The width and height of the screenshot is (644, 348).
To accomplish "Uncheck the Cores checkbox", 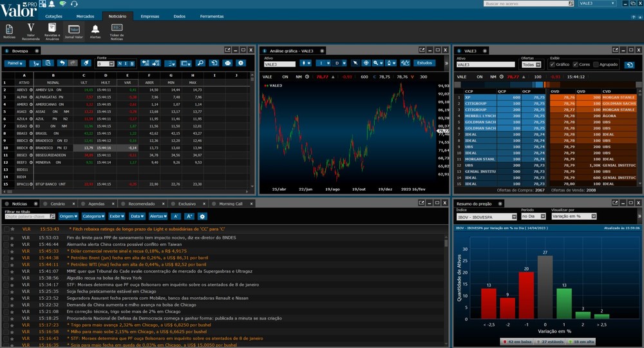I will click(x=575, y=64).
